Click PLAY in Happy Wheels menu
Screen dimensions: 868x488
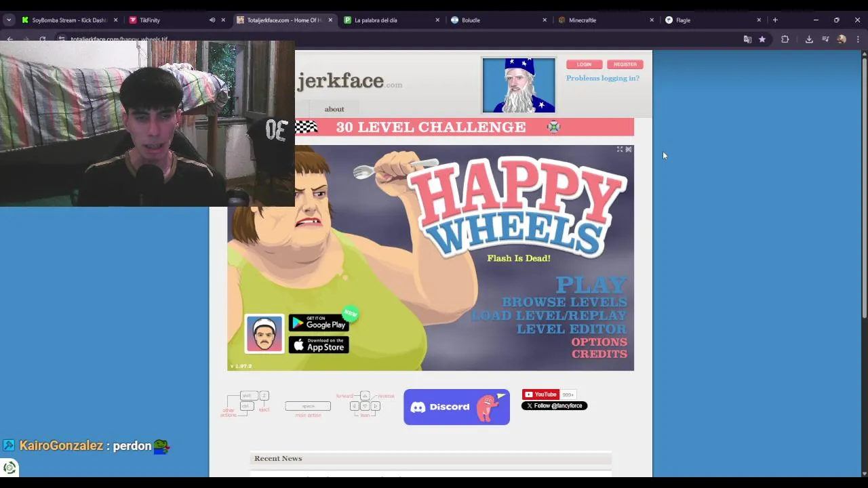click(591, 284)
